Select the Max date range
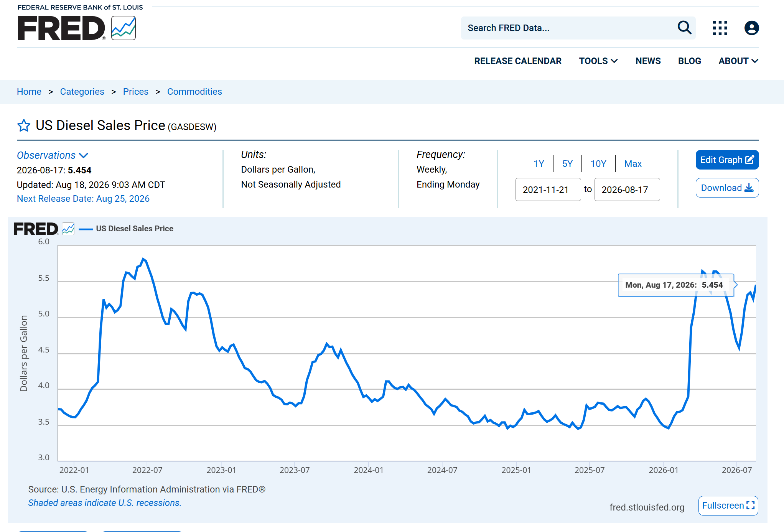 633,164
